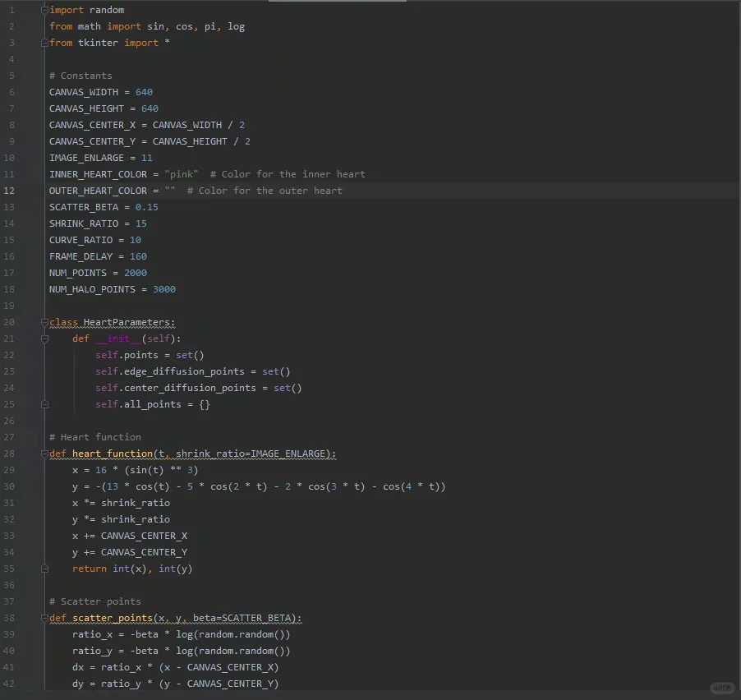741x700 pixels.
Task: Click 'center_diffusion_points' attribute name
Action: click(x=190, y=388)
